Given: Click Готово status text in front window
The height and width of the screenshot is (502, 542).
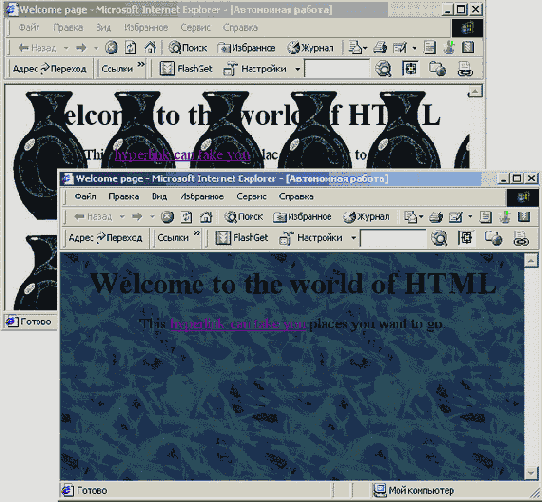Looking at the screenshot, I should pos(92,491).
